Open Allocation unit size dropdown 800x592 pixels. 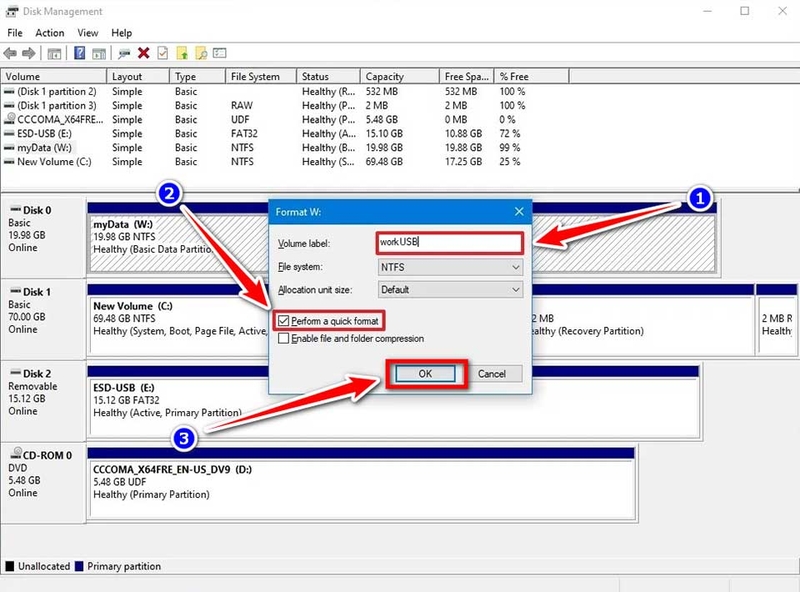tap(451, 290)
